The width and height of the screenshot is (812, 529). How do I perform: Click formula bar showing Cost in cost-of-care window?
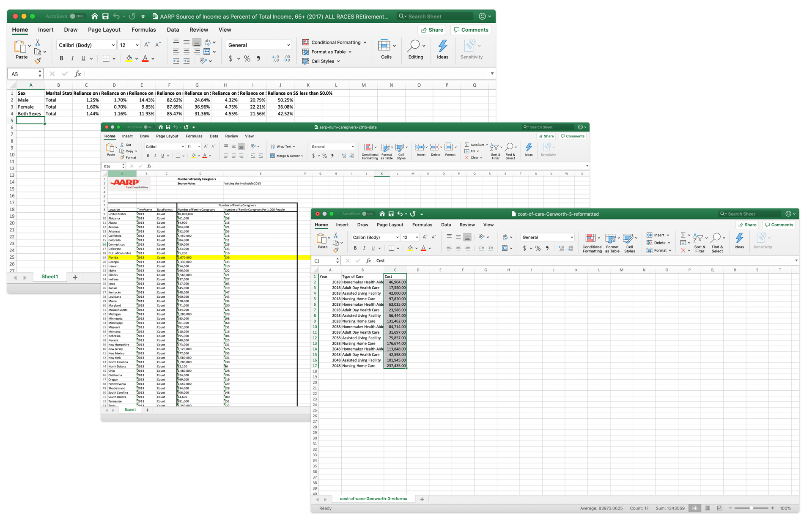(584, 260)
